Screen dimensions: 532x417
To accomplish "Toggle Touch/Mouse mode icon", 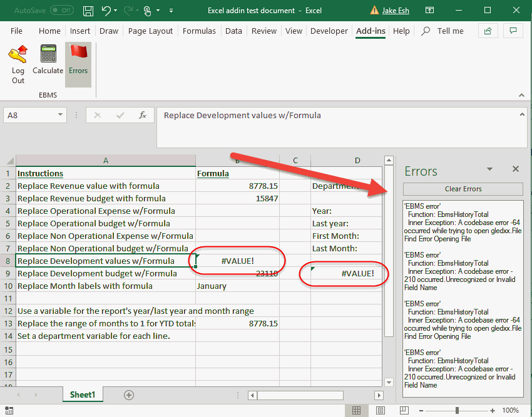I will (x=147, y=11).
